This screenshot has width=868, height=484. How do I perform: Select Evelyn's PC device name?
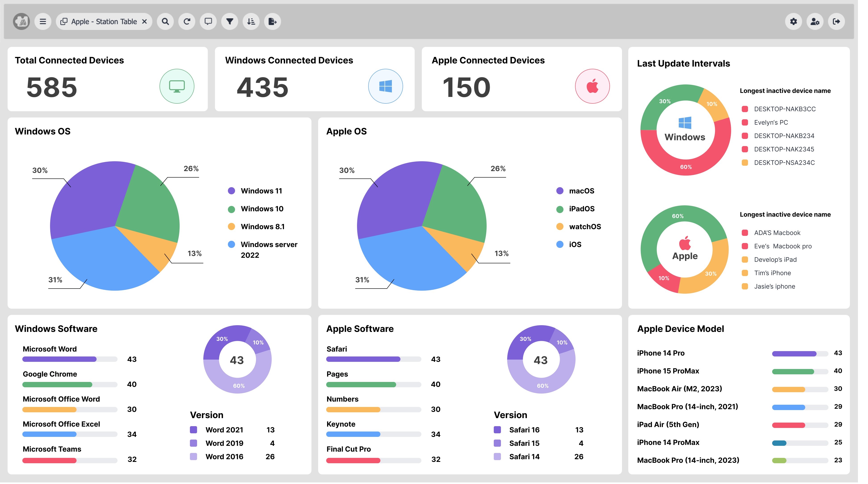click(771, 123)
